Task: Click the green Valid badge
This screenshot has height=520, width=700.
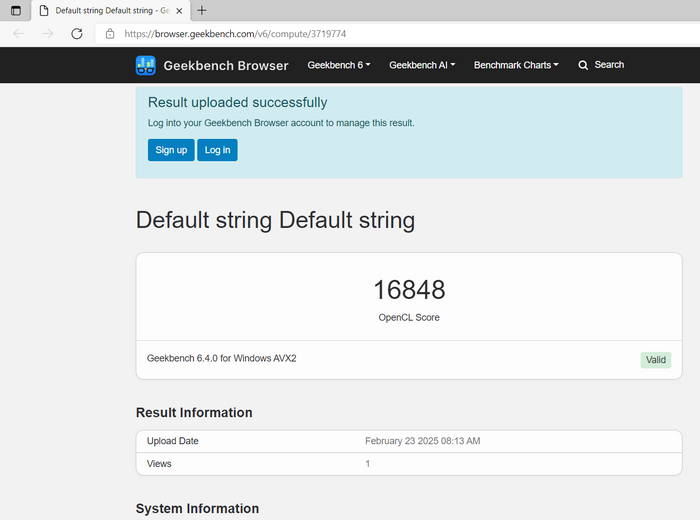Action: pyautogui.click(x=655, y=360)
